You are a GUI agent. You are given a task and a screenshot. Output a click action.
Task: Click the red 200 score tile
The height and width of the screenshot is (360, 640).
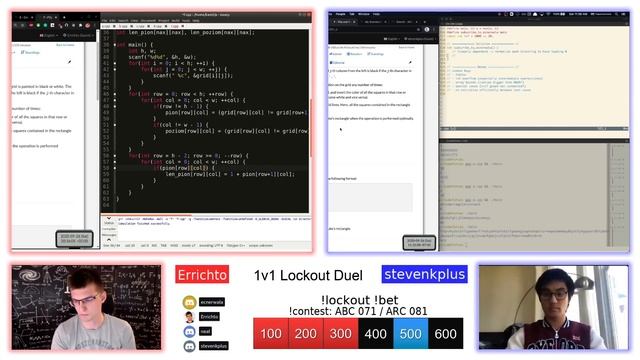coord(306,333)
